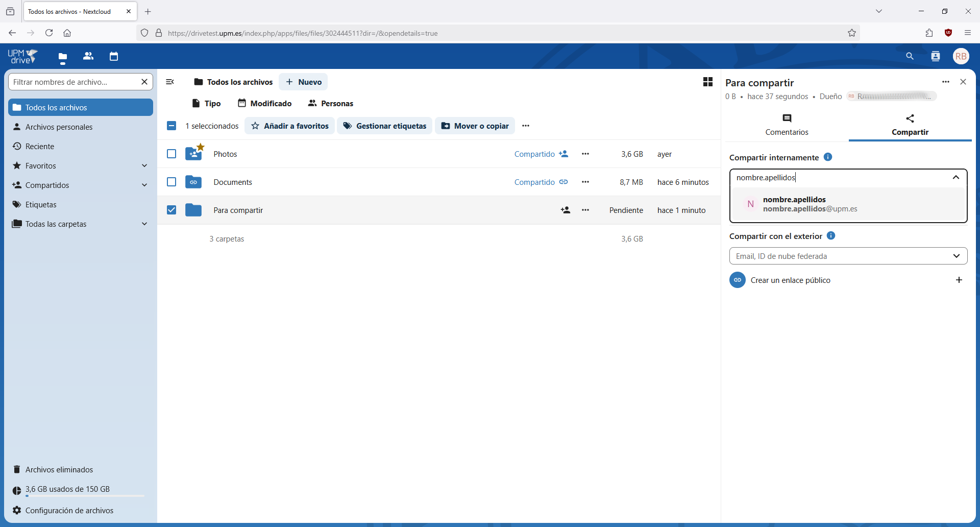
Task: Toggle the select-all checkbox
Action: [x=171, y=126]
